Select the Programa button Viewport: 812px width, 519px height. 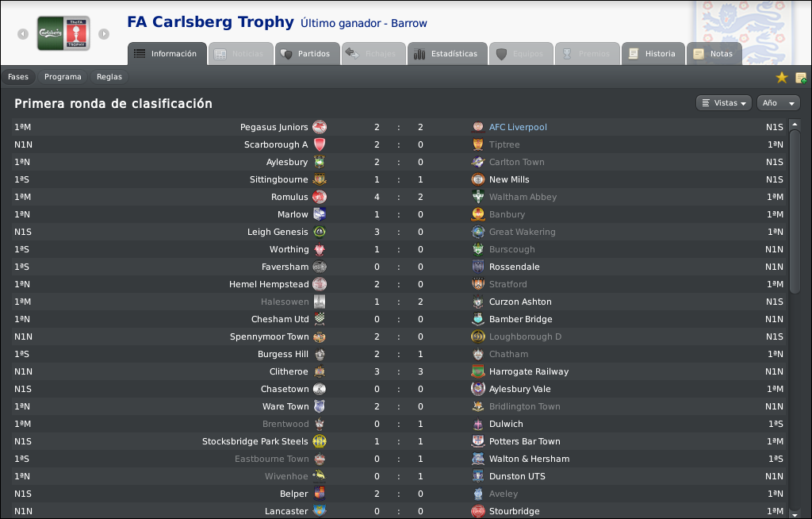[x=63, y=77]
